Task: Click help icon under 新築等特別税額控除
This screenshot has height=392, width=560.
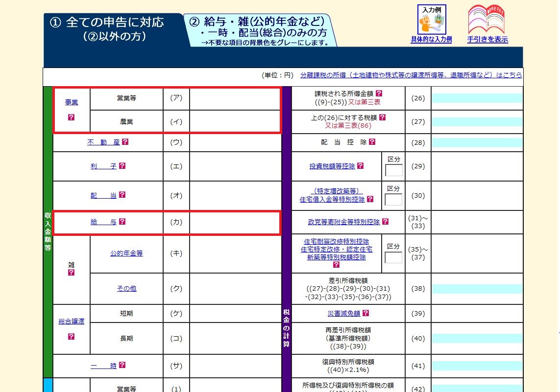Action: (x=336, y=265)
